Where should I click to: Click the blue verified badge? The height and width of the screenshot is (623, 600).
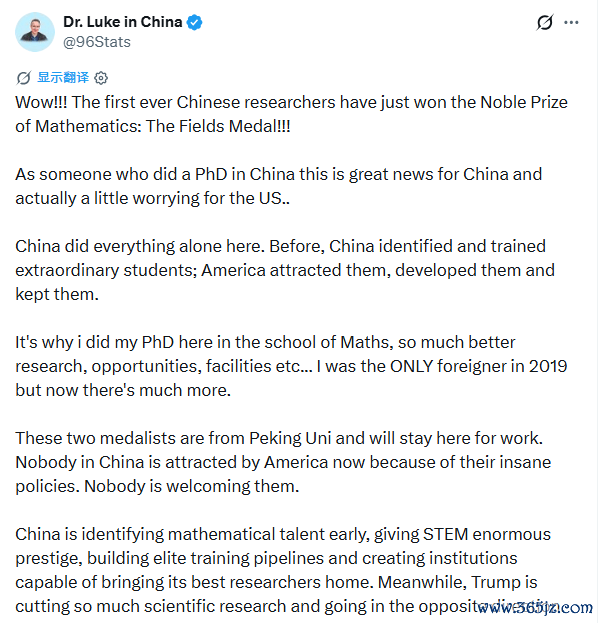195,22
